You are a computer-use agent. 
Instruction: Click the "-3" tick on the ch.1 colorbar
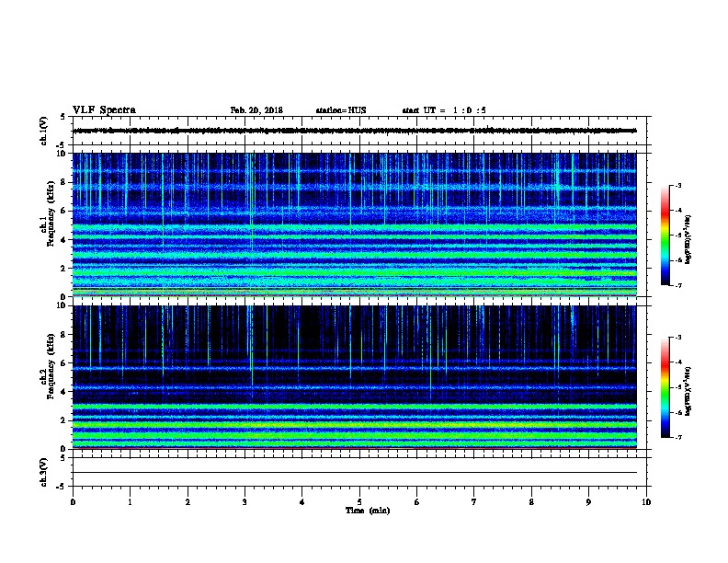[x=678, y=185]
